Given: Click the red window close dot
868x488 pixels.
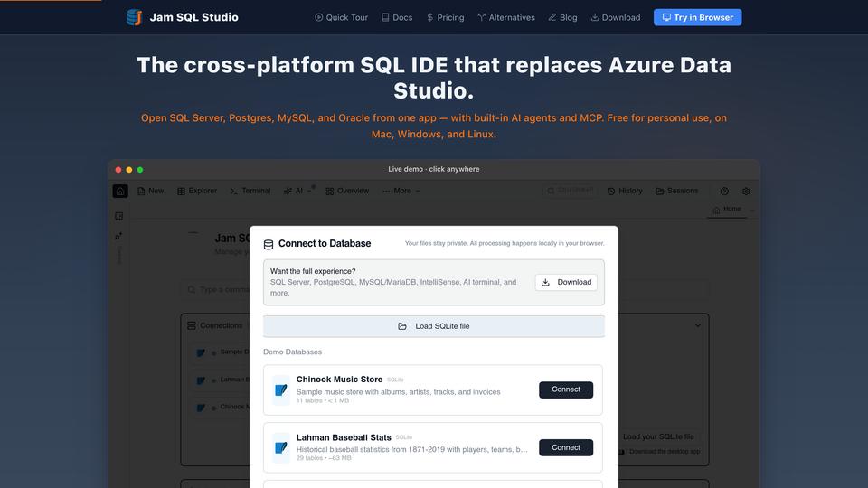Looking at the screenshot, I should (x=118, y=170).
